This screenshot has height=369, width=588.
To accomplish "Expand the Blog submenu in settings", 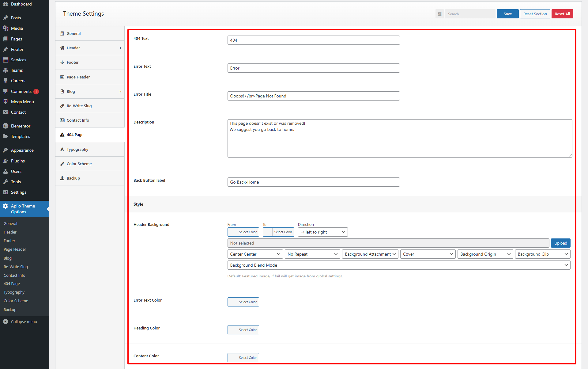I will [123, 91].
